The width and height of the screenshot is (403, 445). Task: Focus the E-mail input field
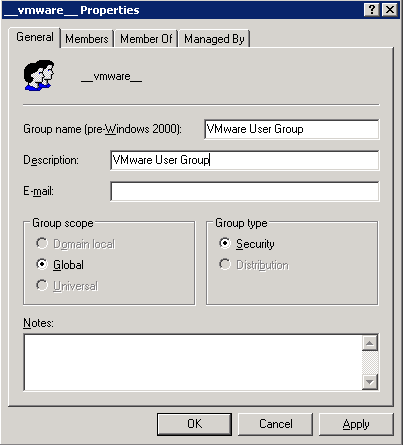(245, 191)
